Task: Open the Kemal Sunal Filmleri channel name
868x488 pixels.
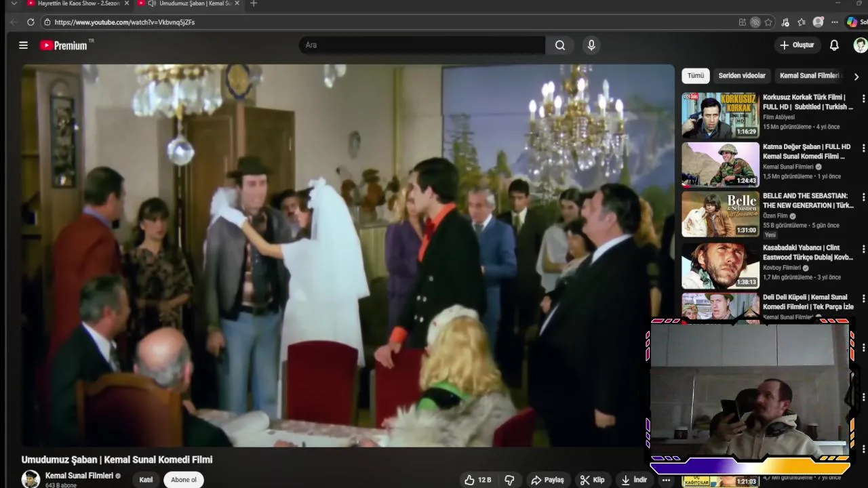Action: tap(79, 476)
